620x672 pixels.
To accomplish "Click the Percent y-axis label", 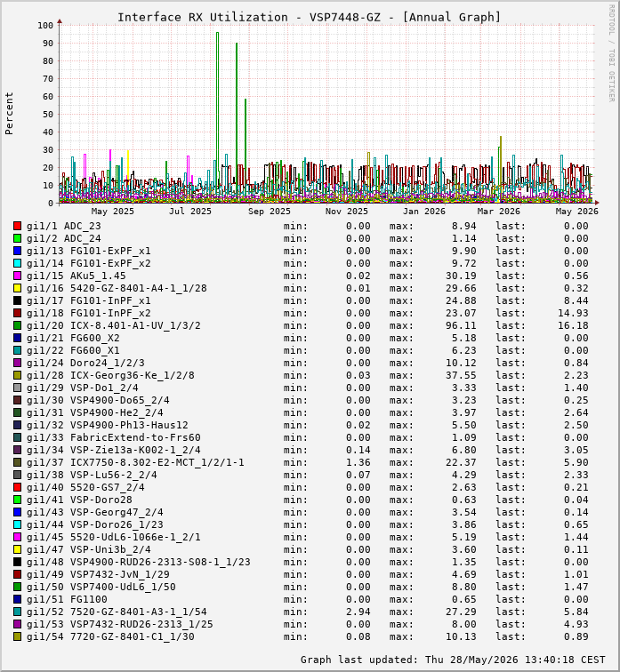I will (9, 114).
